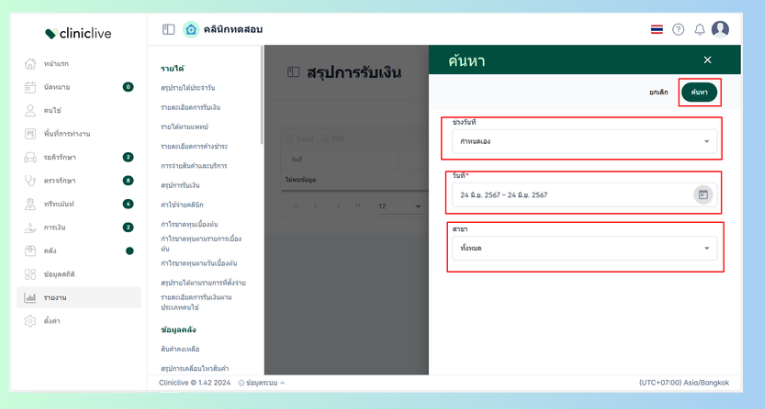Viewport: 765px width, 409px height.
Task: Open the การเงิน finance icon
Action: [30, 227]
